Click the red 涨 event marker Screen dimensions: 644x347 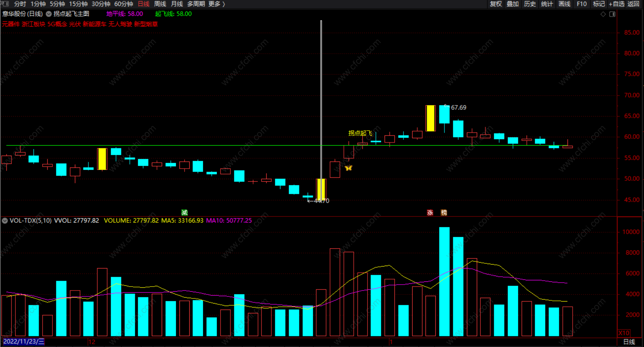click(x=430, y=212)
